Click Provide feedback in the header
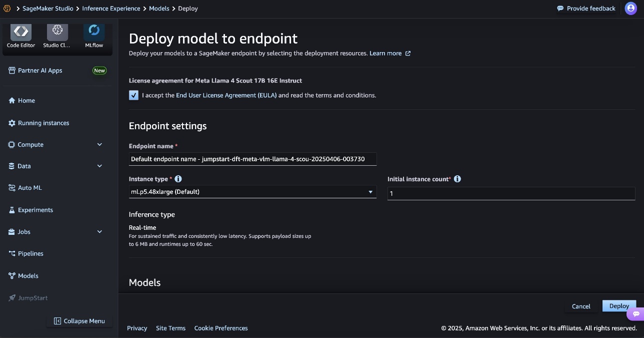Viewport: 644px width, 338px height. 586,9
